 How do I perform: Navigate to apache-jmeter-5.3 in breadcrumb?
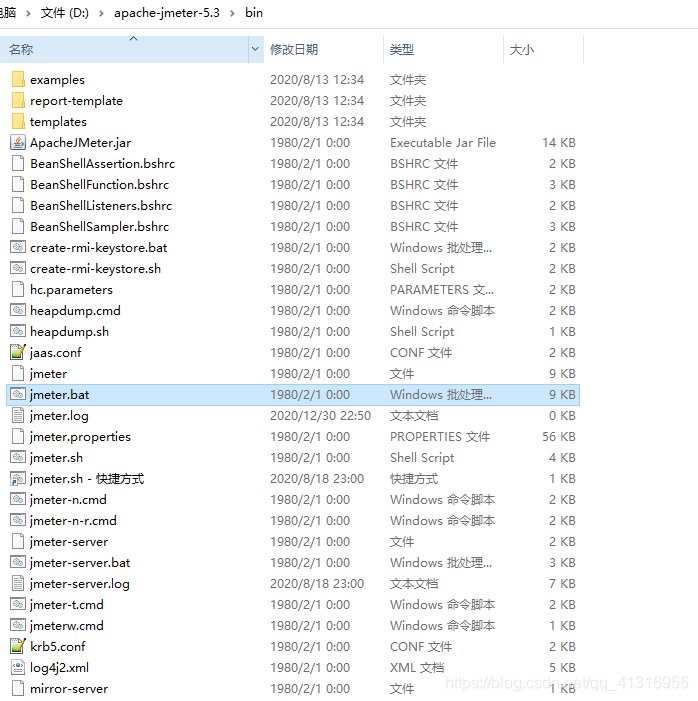pyautogui.click(x=167, y=13)
